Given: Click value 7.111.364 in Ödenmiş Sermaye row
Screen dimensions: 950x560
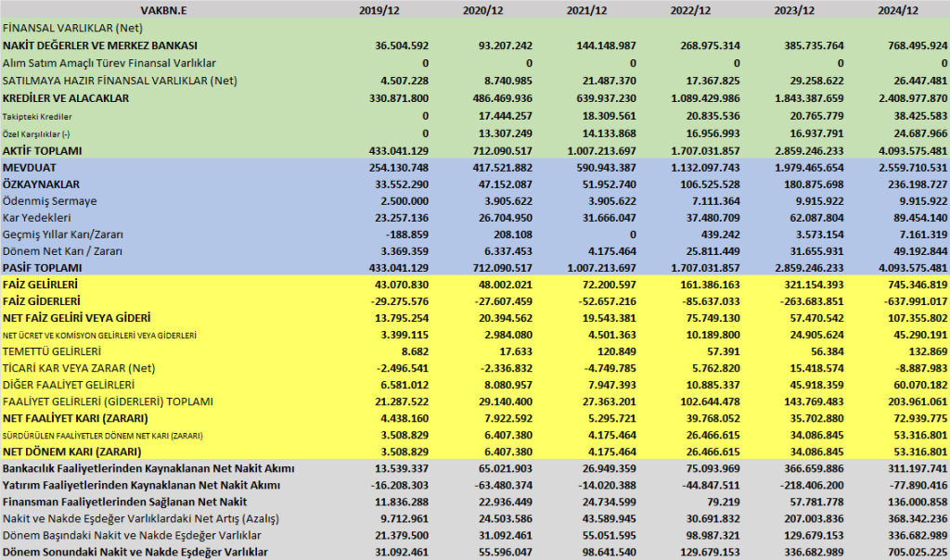Looking at the screenshot, I should pyautogui.click(x=712, y=201).
